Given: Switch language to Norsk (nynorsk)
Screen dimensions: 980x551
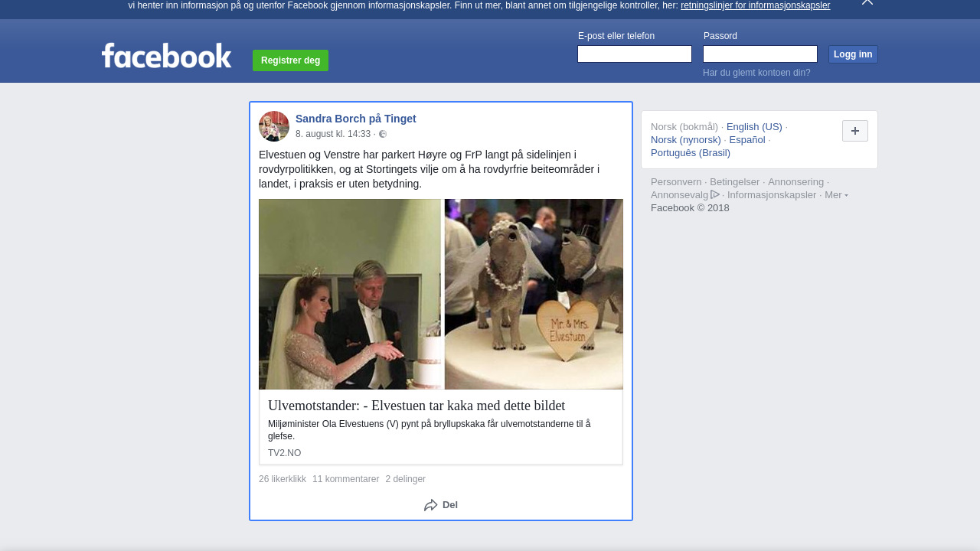Looking at the screenshot, I should pos(686,140).
